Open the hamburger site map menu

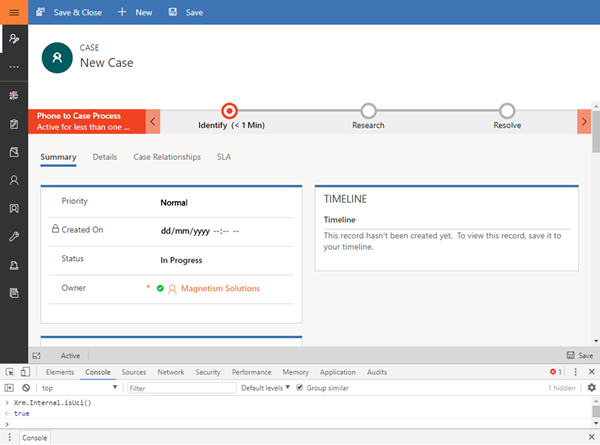click(x=14, y=12)
